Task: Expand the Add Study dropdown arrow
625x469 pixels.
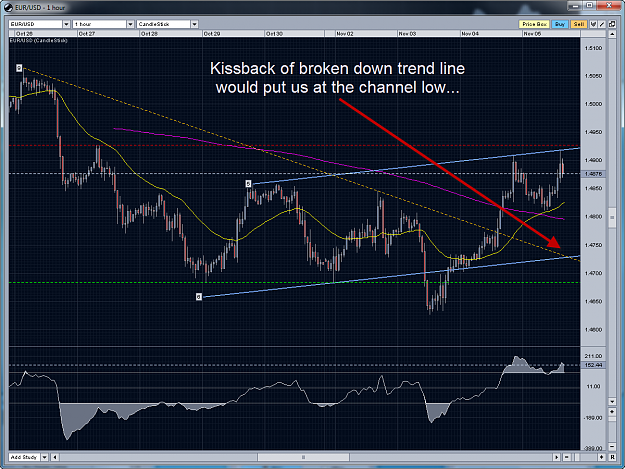Action: [x=45, y=457]
